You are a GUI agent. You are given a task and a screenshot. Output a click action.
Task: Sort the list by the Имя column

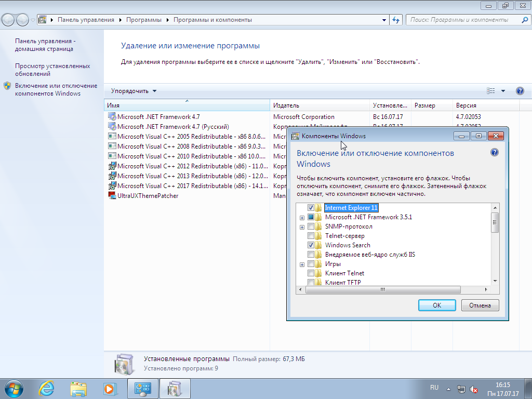pos(187,105)
